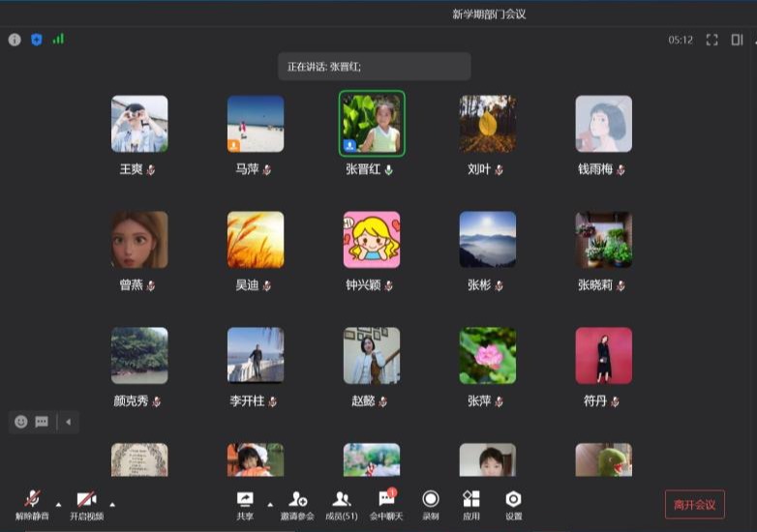The width and height of the screenshot is (757, 532).
Task: Select 张晋红's speaking video thumbnail
Action: point(372,123)
